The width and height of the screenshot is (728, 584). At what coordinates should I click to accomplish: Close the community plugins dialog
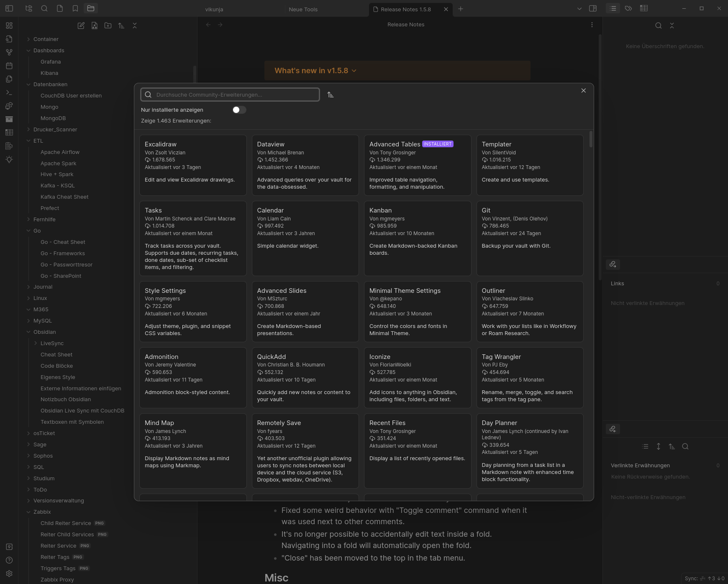(584, 91)
